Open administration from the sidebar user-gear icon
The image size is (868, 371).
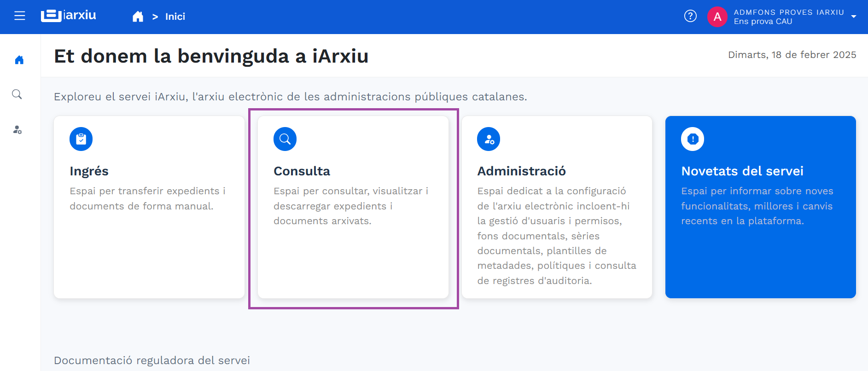17,130
